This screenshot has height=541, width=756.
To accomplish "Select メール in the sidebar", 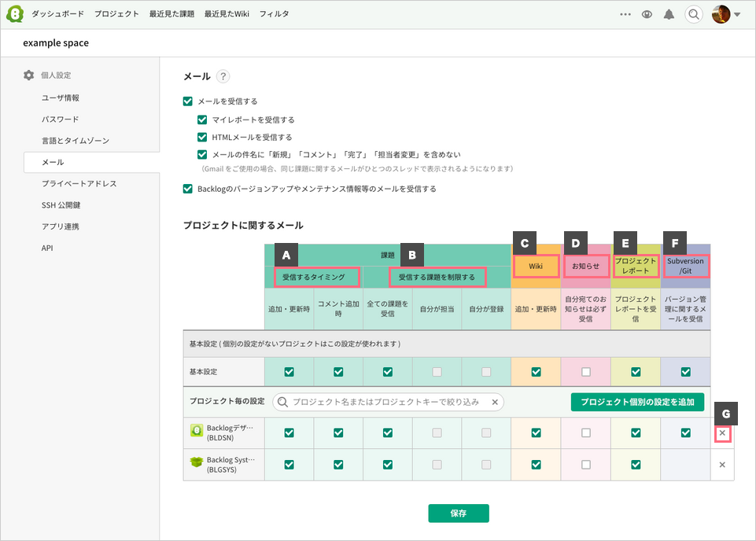I will 91,162.
